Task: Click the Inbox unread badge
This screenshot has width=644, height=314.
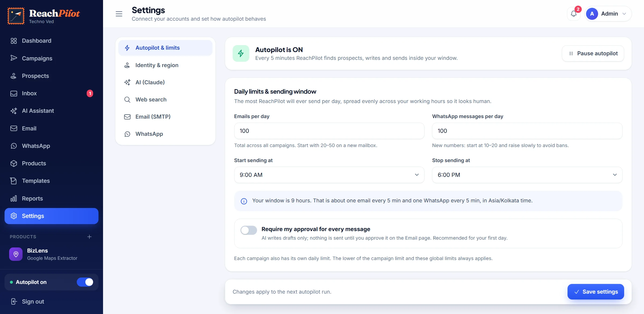Action: tap(90, 93)
